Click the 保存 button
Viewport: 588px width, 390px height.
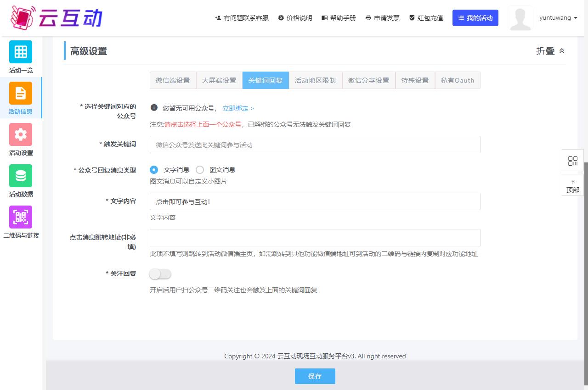[x=315, y=376]
